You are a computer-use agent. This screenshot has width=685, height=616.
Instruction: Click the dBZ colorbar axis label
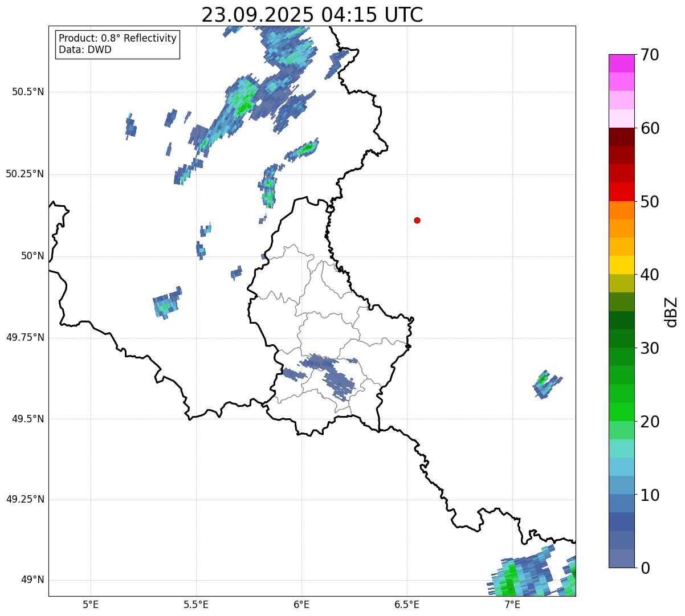(x=671, y=312)
